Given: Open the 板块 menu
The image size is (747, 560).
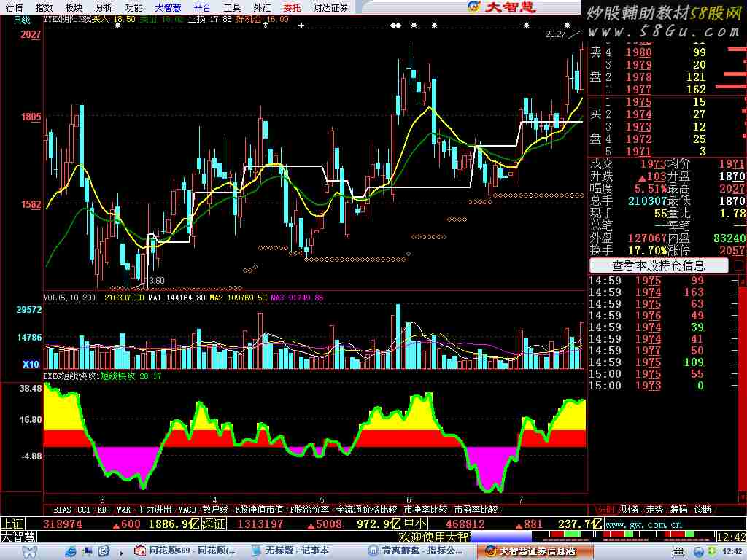Looking at the screenshot, I should [x=74, y=7].
